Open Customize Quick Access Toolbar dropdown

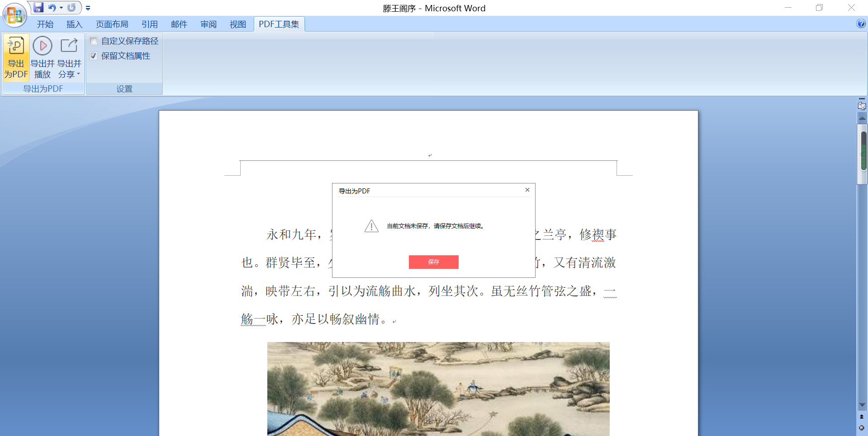point(88,8)
